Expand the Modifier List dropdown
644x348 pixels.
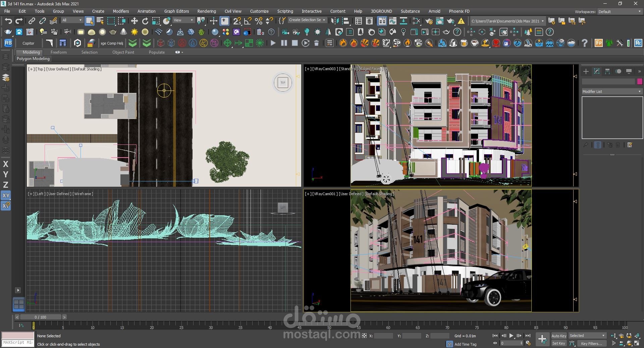tap(612, 91)
